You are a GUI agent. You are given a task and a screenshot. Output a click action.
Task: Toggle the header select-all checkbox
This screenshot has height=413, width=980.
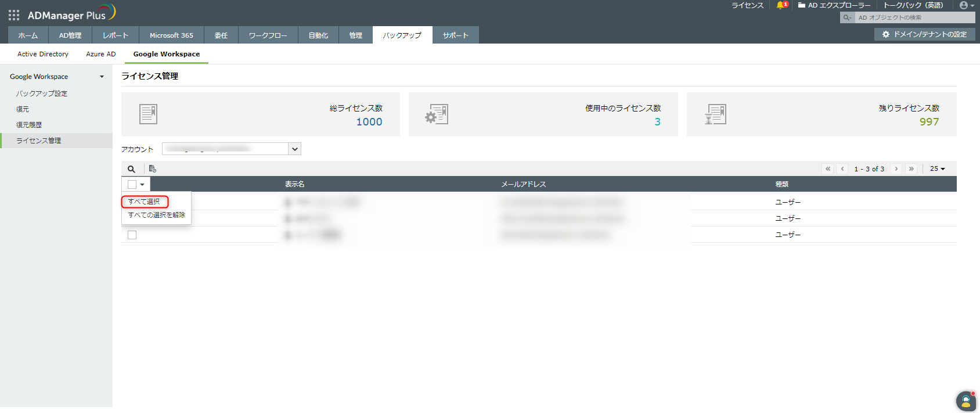(x=132, y=184)
